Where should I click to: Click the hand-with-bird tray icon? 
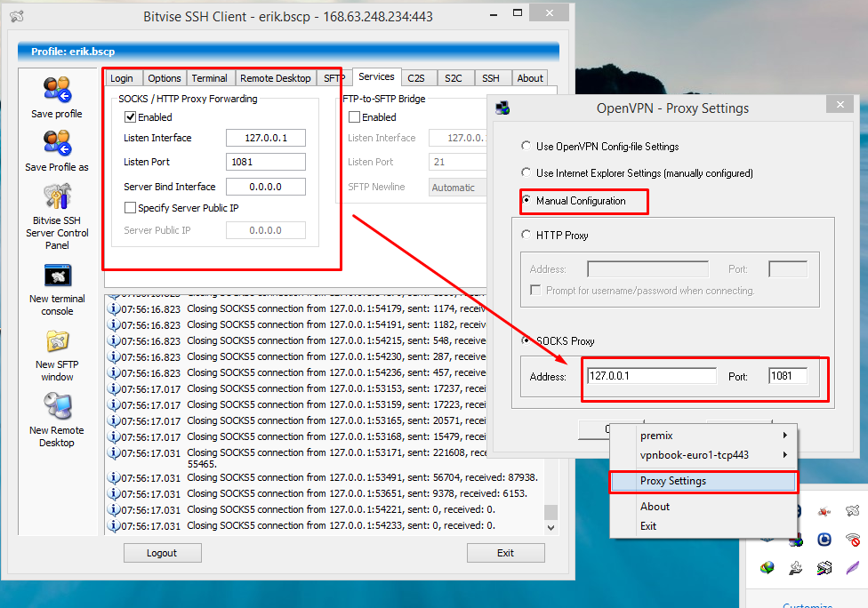coord(795,567)
